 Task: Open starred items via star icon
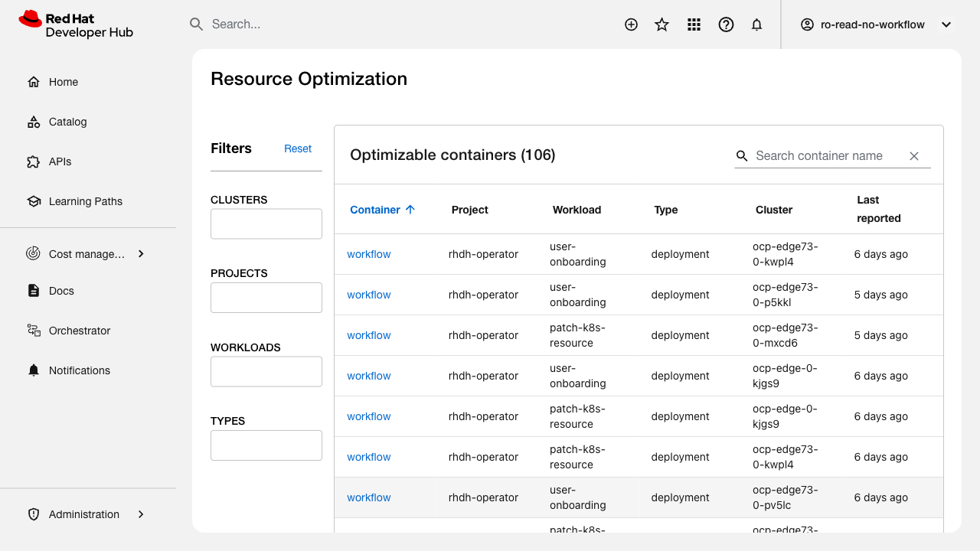point(662,24)
